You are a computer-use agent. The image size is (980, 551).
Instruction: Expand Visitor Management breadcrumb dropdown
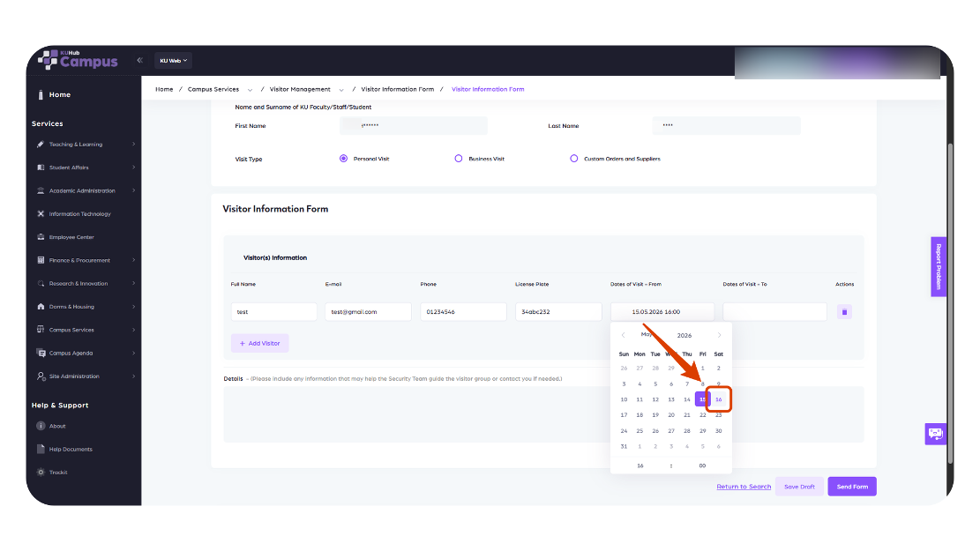[341, 90]
